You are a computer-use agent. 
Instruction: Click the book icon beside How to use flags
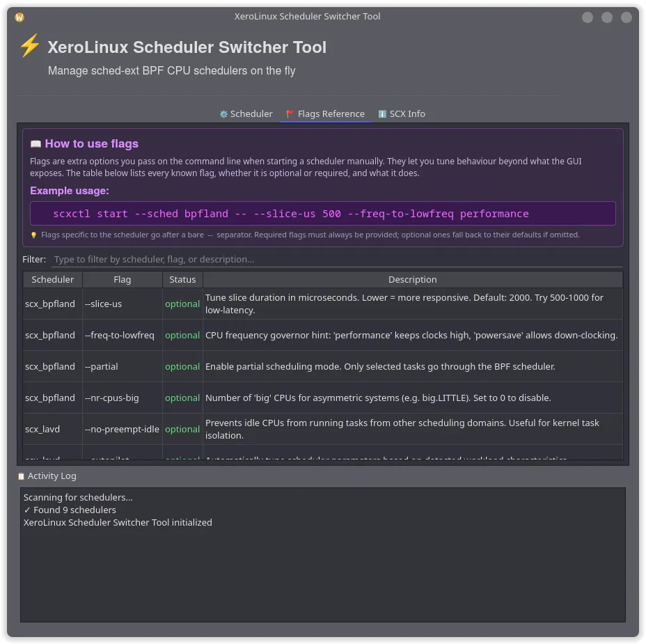click(x=36, y=144)
